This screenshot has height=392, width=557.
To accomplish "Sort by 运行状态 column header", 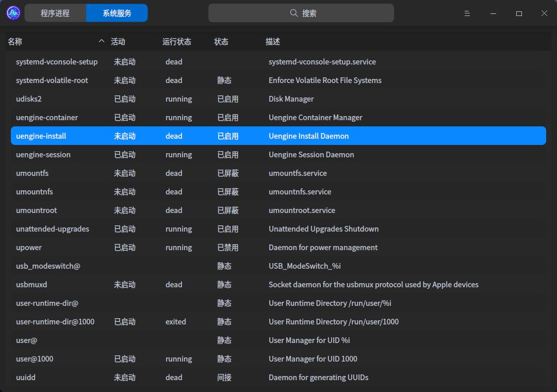I will coord(177,42).
